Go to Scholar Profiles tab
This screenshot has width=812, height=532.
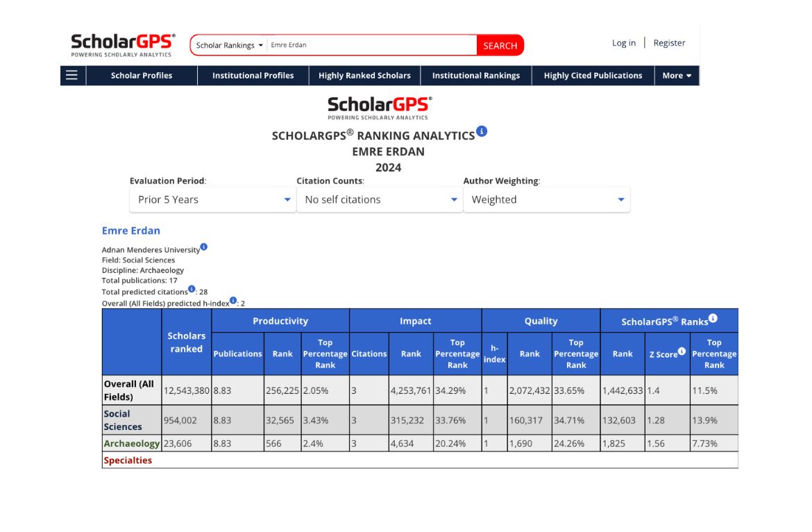tap(142, 76)
